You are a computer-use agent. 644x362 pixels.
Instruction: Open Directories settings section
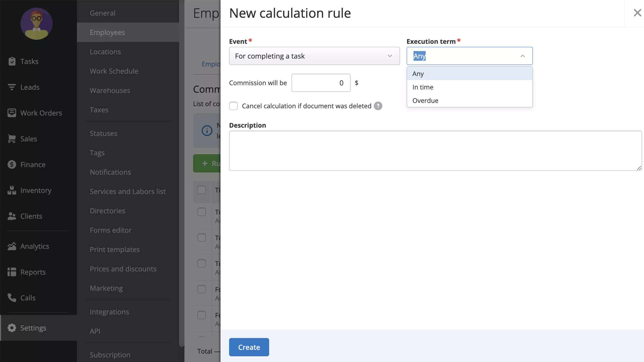click(107, 211)
